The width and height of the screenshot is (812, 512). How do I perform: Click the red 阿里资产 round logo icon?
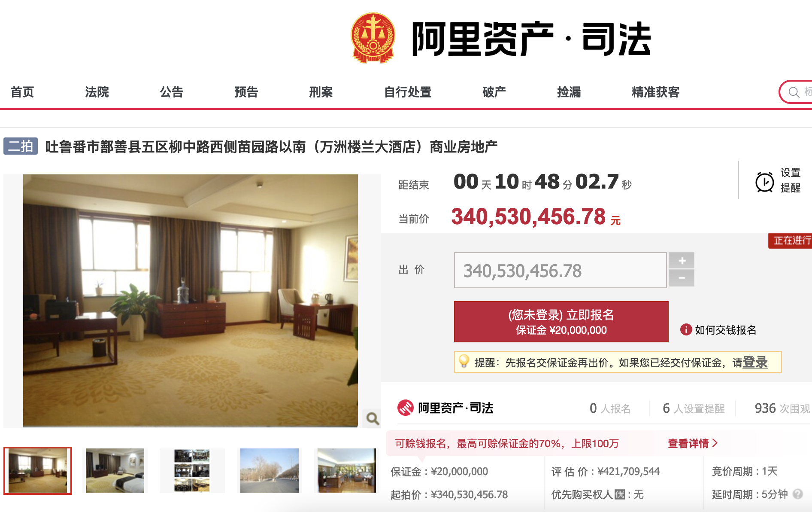tap(405, 408)
